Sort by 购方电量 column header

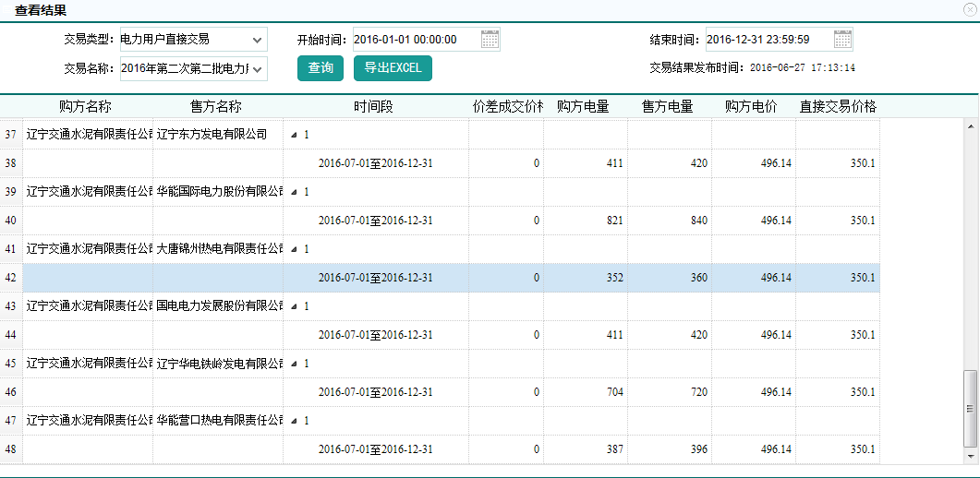[583, 107]
